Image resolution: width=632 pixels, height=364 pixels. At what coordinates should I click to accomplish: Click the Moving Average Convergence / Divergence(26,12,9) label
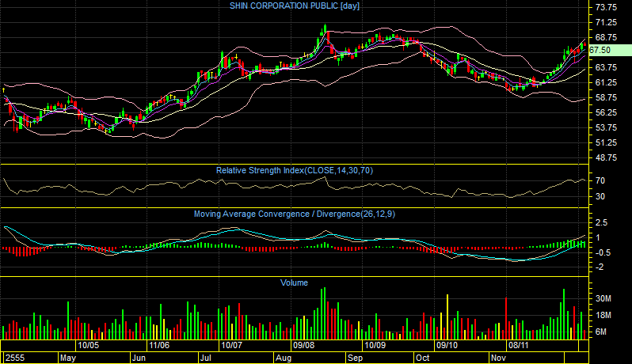click(x=295, y=214)
